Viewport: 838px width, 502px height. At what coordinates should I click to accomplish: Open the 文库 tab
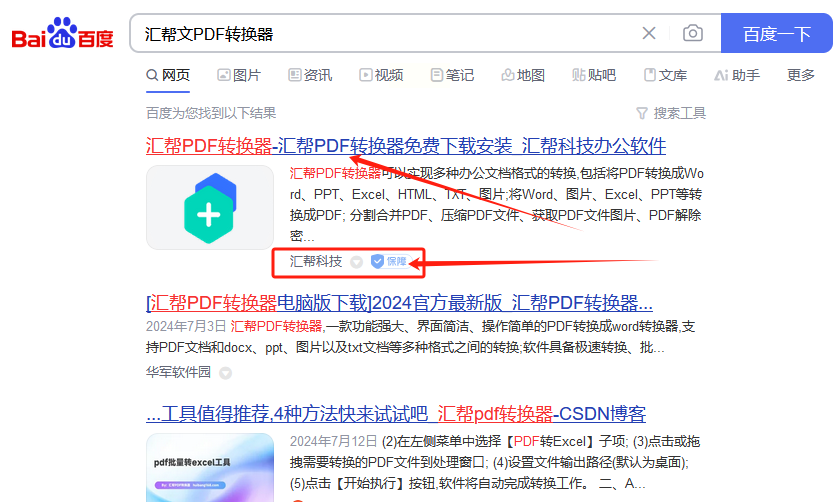tap(665, 75)
